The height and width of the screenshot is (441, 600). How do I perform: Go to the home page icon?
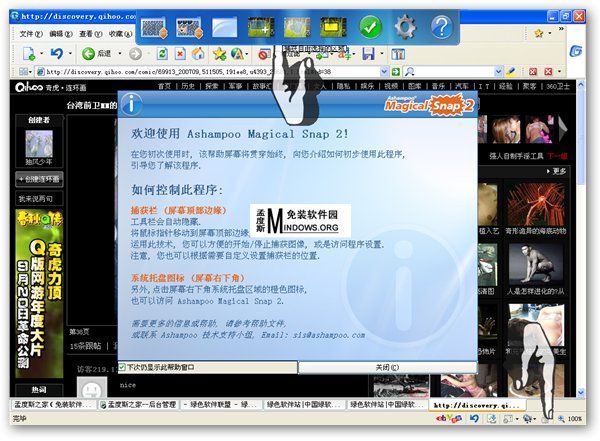[x=198, y=54]
